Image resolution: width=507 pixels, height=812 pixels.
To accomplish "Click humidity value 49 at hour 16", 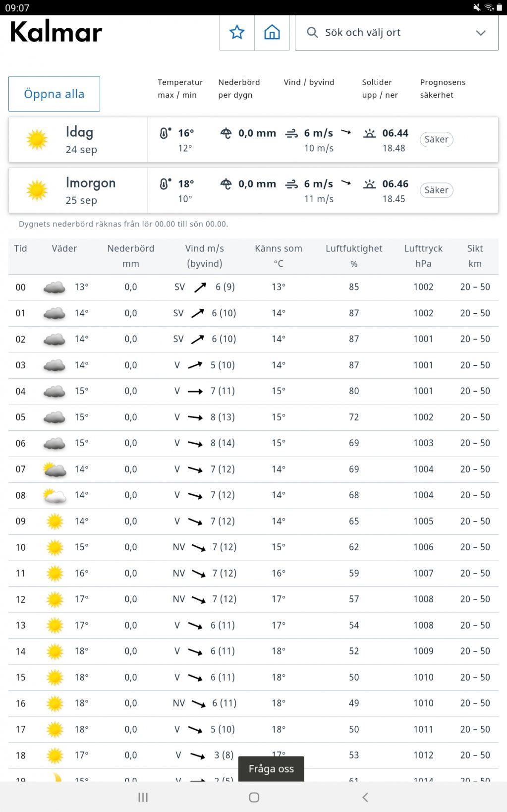I will (354, 703).
